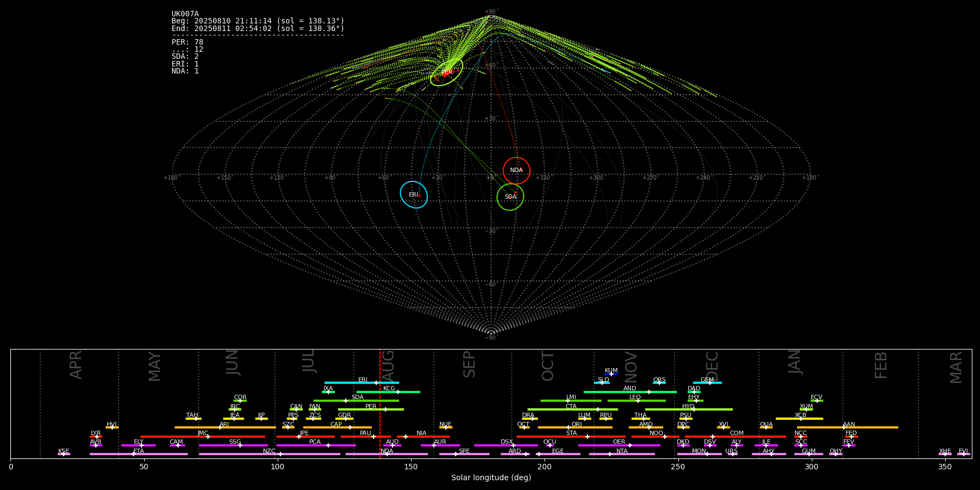Click the cyan ORS shower bar
The width and height of the screenshot is (980, 490).
tap(659, 383)
